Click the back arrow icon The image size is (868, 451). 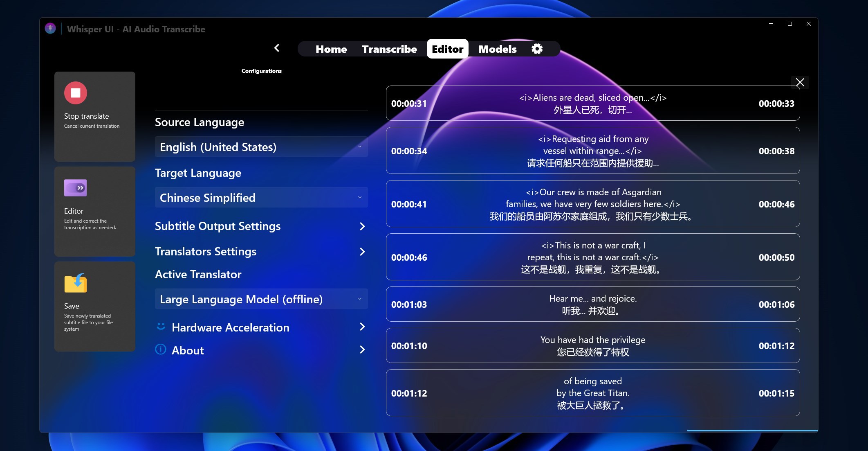coord(277,48)
